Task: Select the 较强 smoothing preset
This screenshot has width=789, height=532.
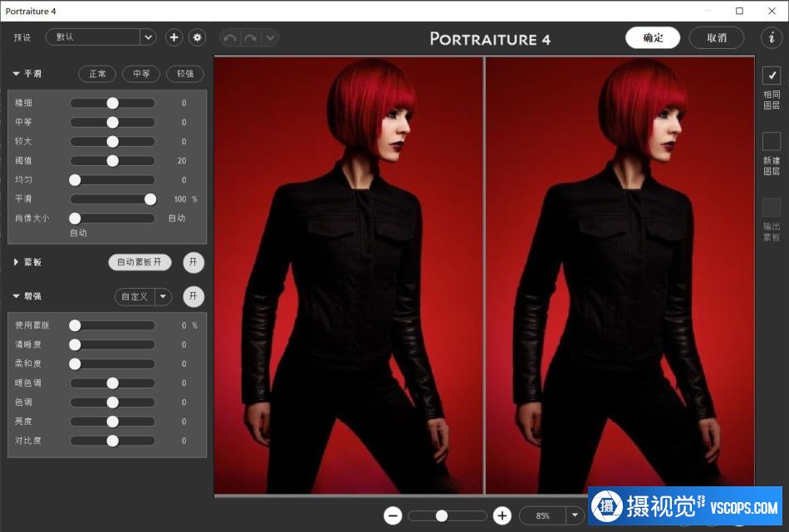Action: point(184,74)
